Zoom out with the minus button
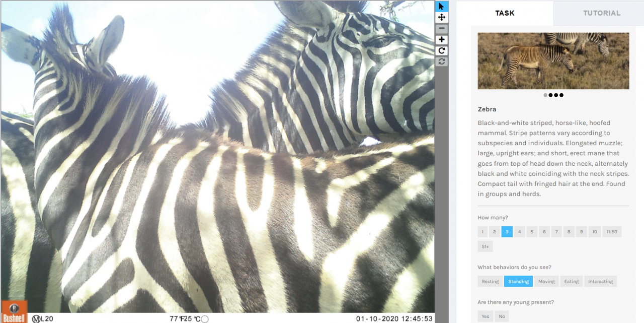 point(441,29)
